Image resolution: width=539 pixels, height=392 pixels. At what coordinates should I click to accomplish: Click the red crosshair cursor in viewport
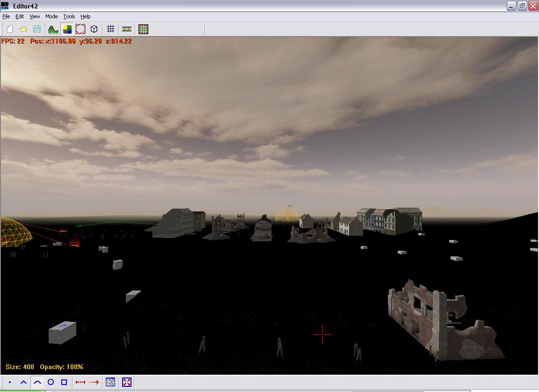pos(322,334)
